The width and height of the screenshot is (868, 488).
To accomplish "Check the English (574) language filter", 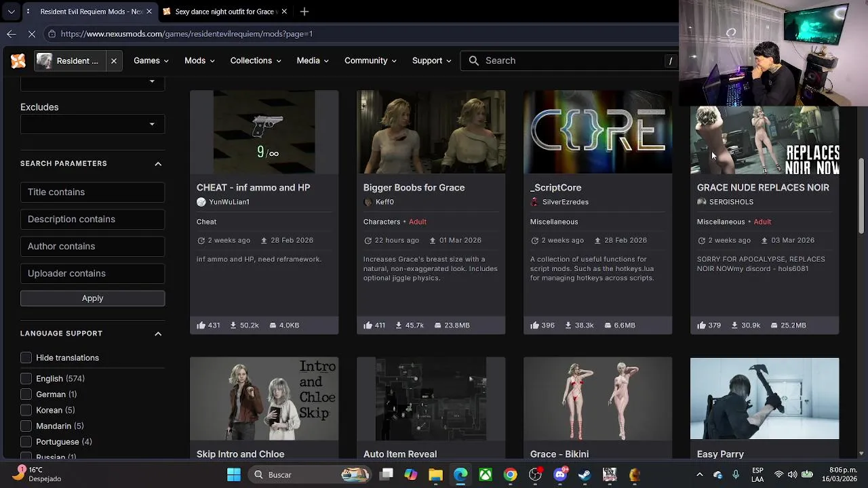I will [26, 379].
